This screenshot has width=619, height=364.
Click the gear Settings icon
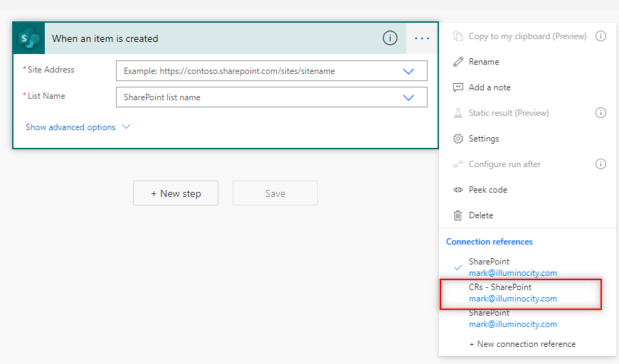tap(458, 139)
